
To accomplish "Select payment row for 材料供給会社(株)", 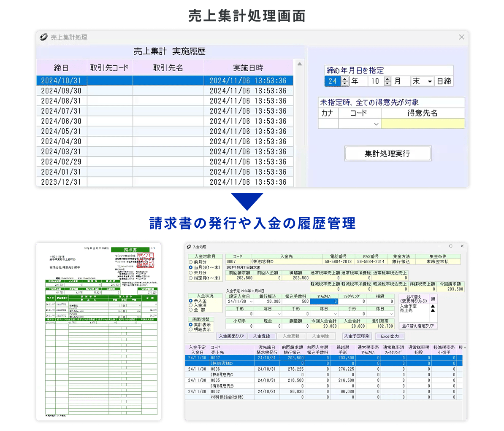I will (324, 394).
